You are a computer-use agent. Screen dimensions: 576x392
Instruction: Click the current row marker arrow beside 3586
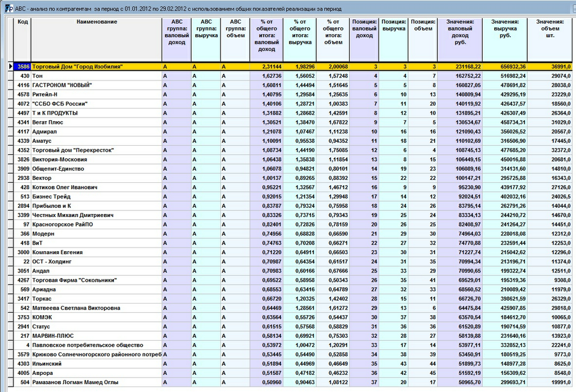click(x=10, y=66)
